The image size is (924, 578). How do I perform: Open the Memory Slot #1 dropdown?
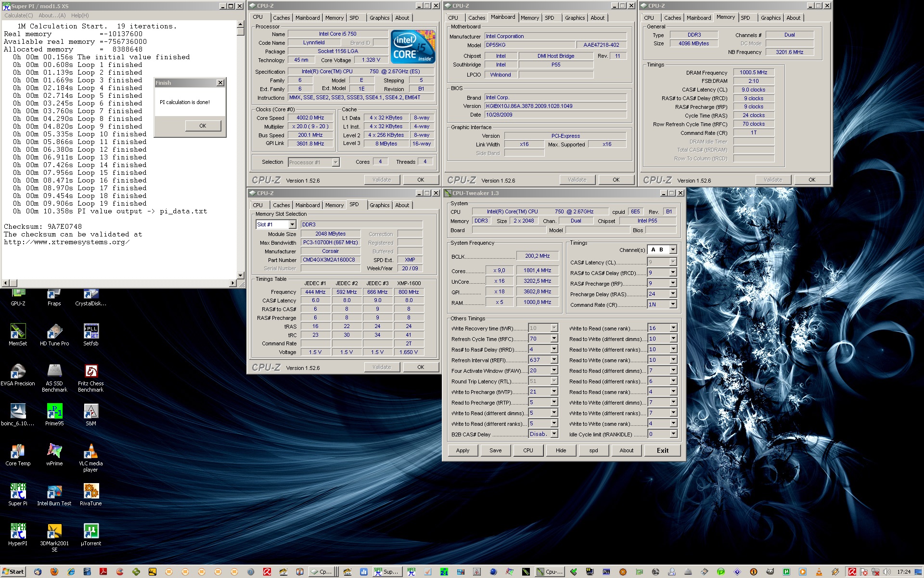(x=292, y=224)
